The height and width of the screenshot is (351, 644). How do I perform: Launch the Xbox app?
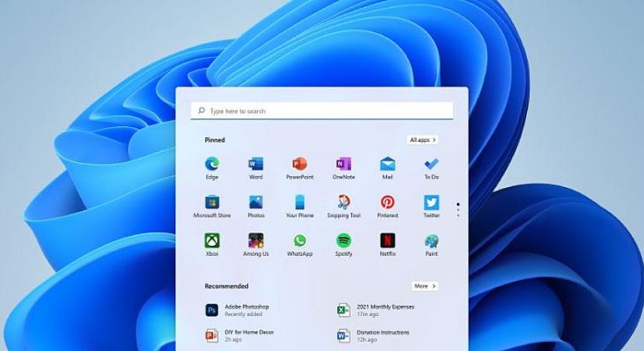[212, 240]
